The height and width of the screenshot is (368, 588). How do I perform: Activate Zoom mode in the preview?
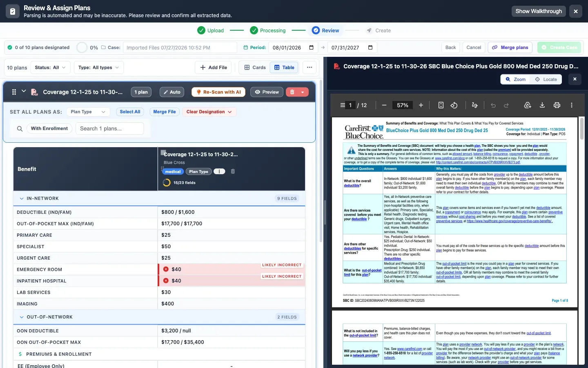tap(515, 79)
